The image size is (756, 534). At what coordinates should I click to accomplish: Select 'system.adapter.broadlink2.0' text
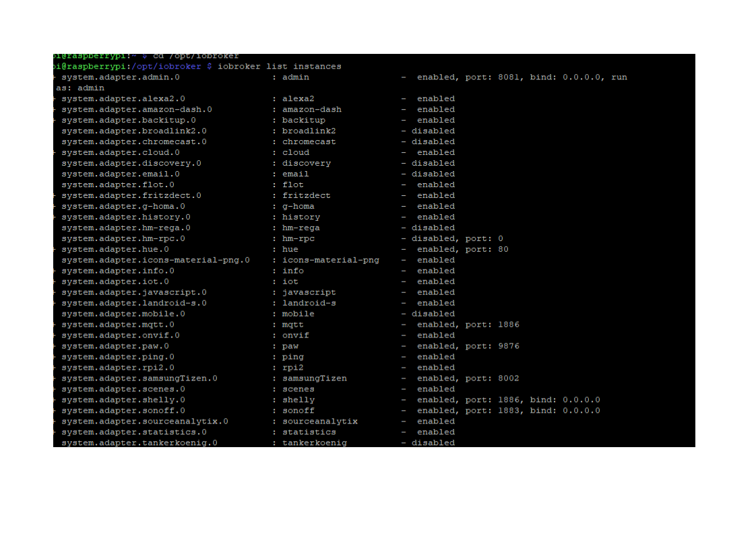134,131
